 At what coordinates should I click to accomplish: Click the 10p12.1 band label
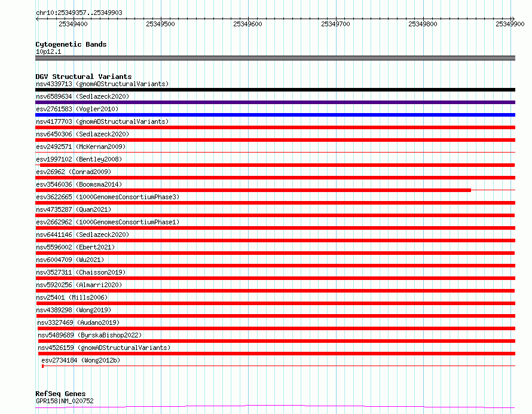(48, 51)
